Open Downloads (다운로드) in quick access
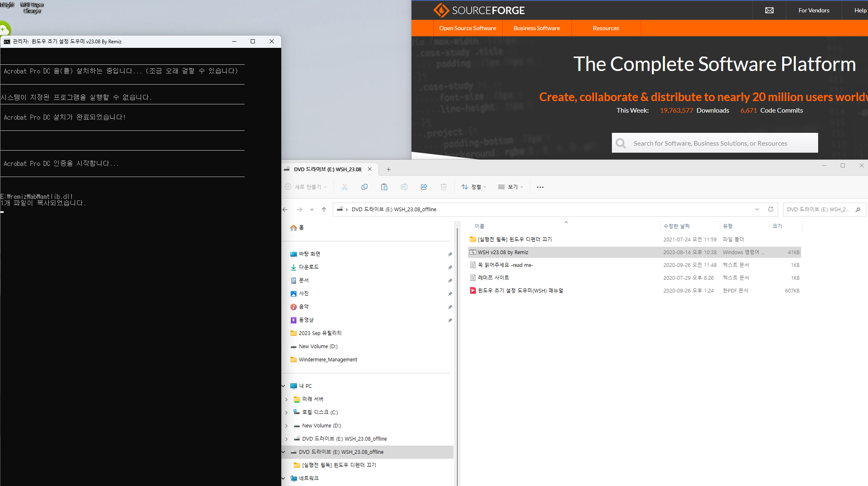The image size is (868, 486). [x=304, y=267]
